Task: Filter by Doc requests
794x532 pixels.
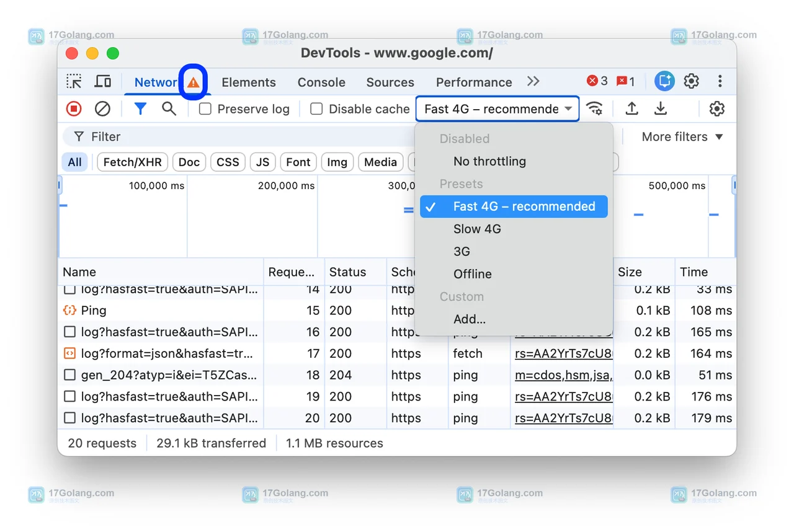Action: point(189,162)
